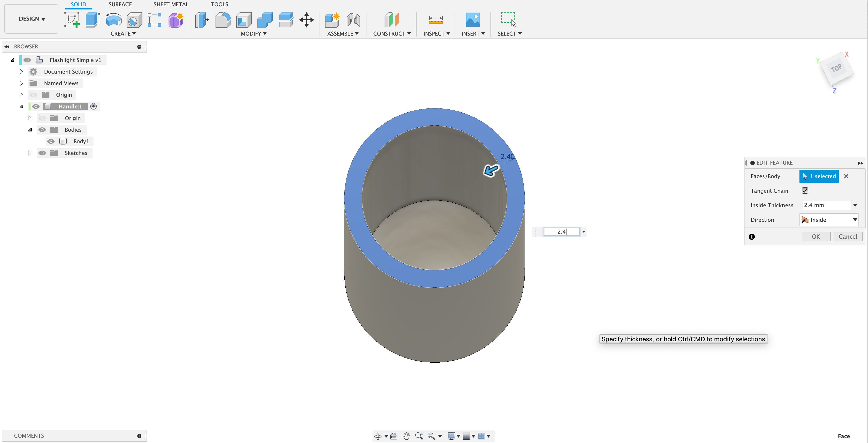The width and height of the screenshot is (868, 443).
Task: Open the ASSEMBLE menu
Action: 343,33
